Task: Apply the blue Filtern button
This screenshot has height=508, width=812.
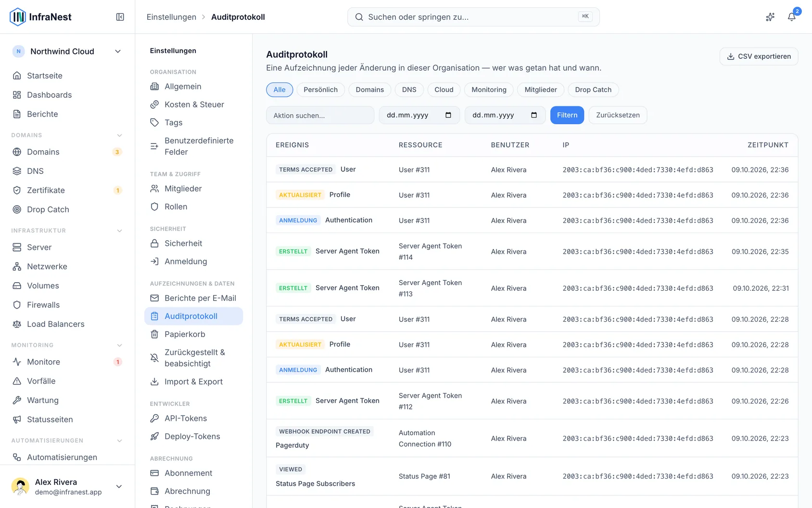Action: (x=567, y=115)
